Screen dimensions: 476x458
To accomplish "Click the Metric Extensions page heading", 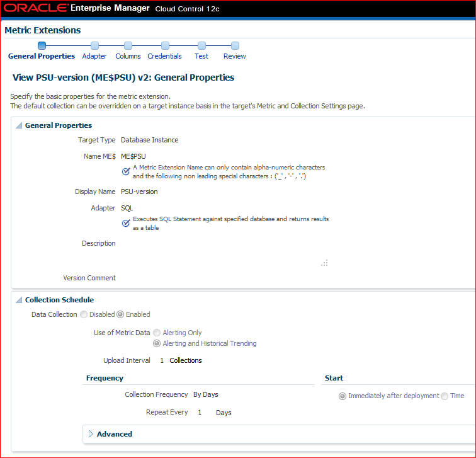I will (43, 30).
